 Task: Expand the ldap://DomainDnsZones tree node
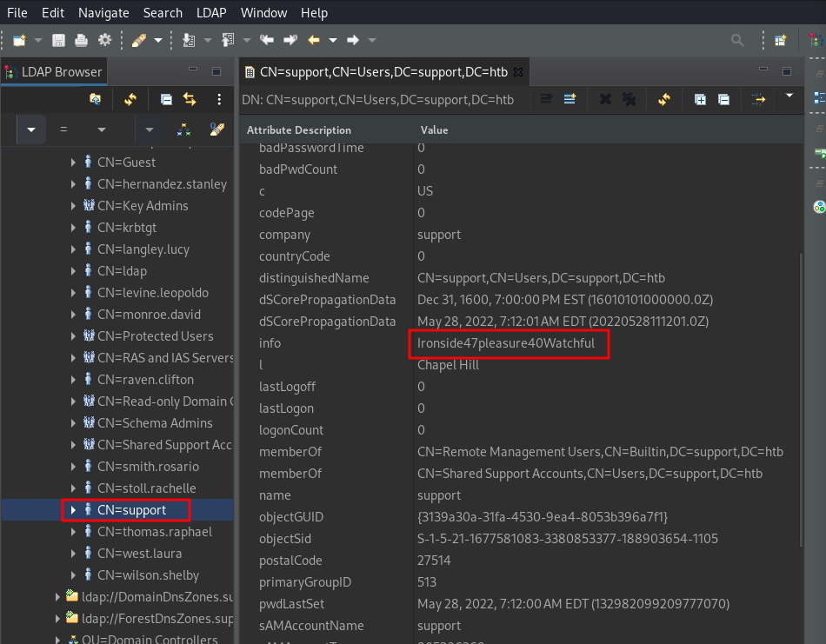[x=57, y=597]
